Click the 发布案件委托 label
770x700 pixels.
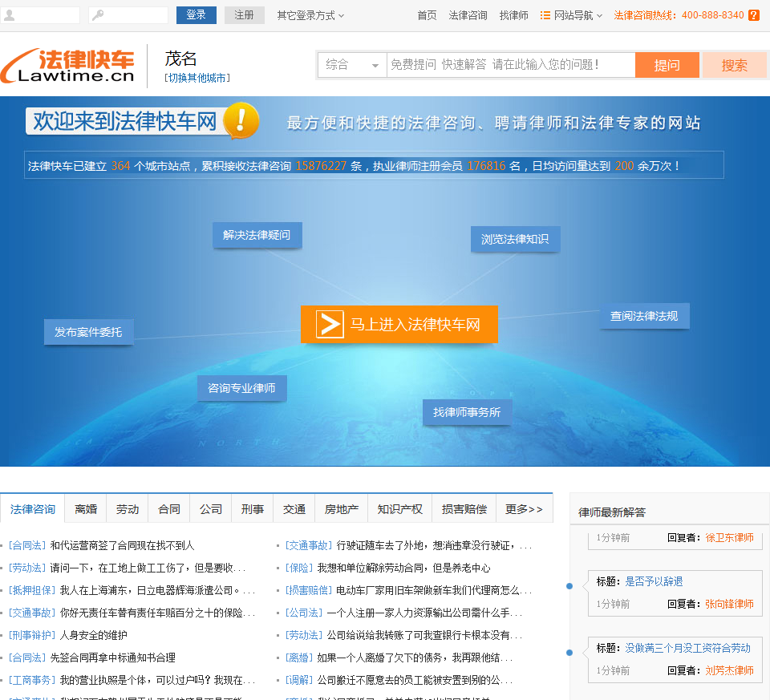(x=88, y=332)
